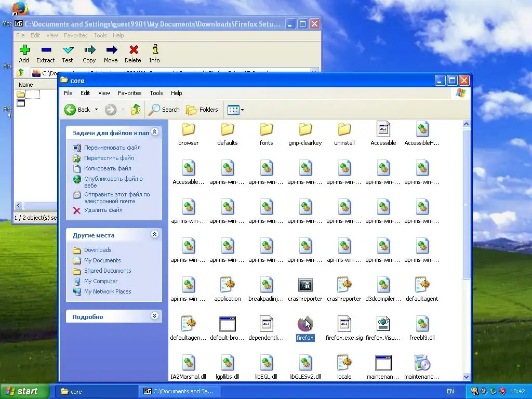Collapse the Другие места panel
The height and width of the screenshot is (399, 532).
click(155, 234)
